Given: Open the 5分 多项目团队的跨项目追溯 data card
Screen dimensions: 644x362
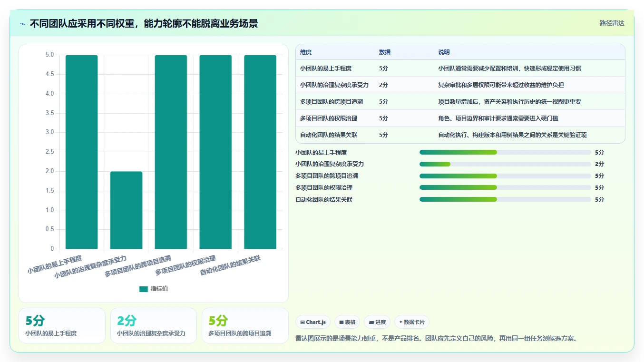Looking at the screenshot, I should (x=245, y=325).
